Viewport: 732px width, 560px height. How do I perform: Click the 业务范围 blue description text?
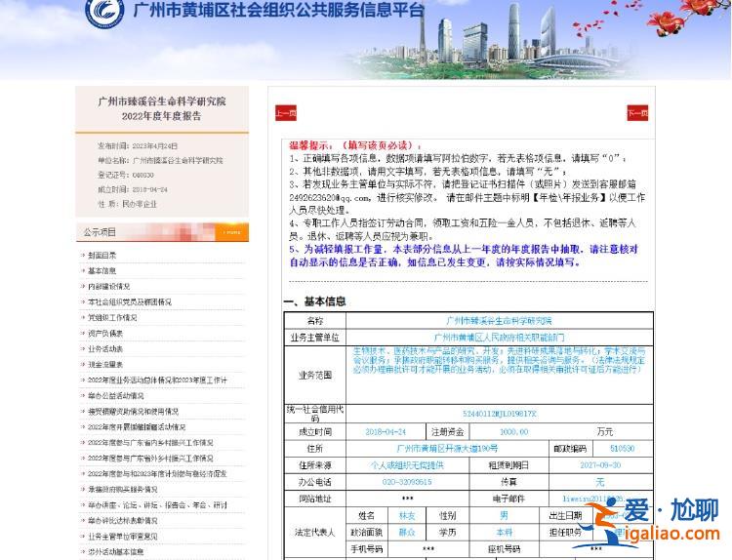click(499, 360)
